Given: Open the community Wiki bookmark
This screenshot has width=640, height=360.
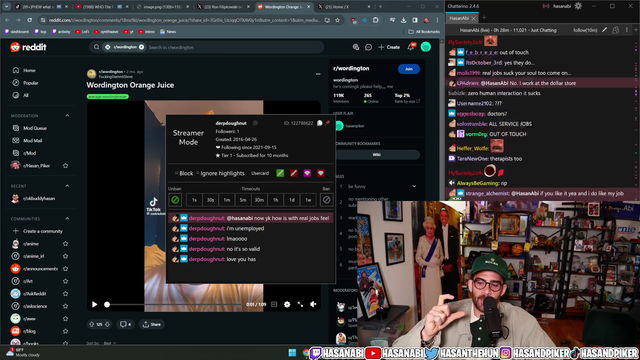Looking at the screenshot, I should [x=377, y=155].
